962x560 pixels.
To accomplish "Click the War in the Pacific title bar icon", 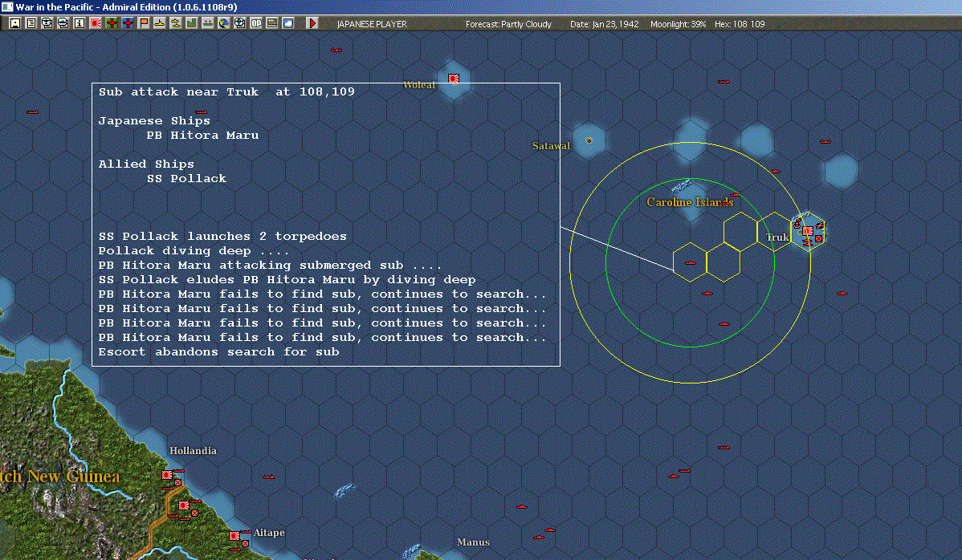I will coord(6,6).
